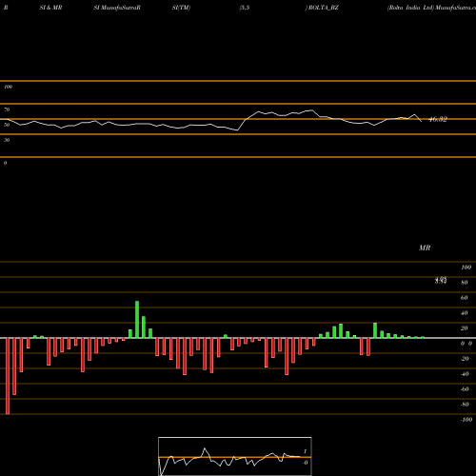
Task: Click the '1' label inside the mini chart
Action: pyautogui.click(x=305, y=451)
